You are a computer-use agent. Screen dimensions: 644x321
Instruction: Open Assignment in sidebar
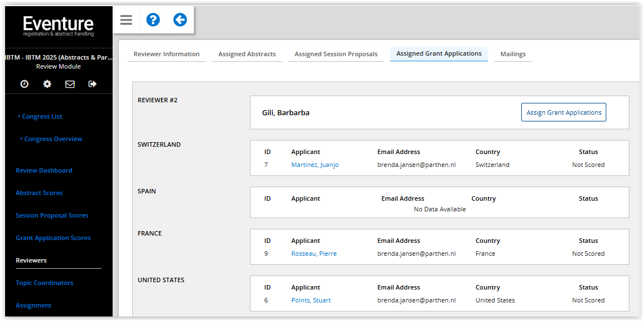tap(33, 305)
